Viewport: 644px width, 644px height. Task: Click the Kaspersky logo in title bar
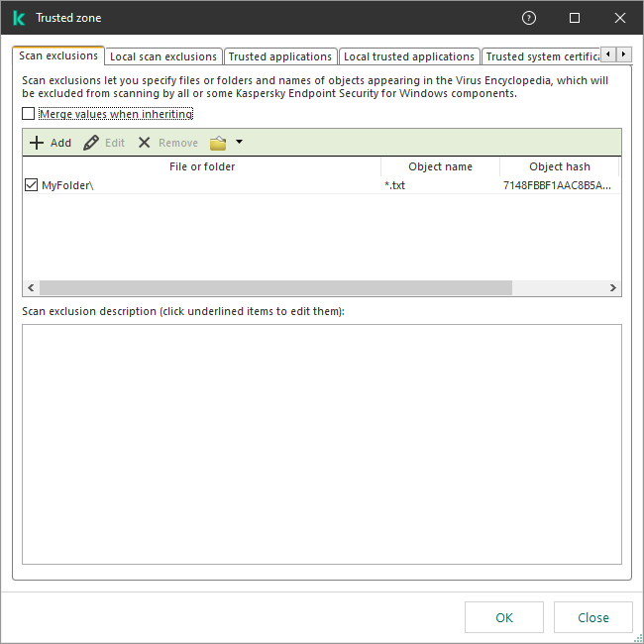coord(18,18)
